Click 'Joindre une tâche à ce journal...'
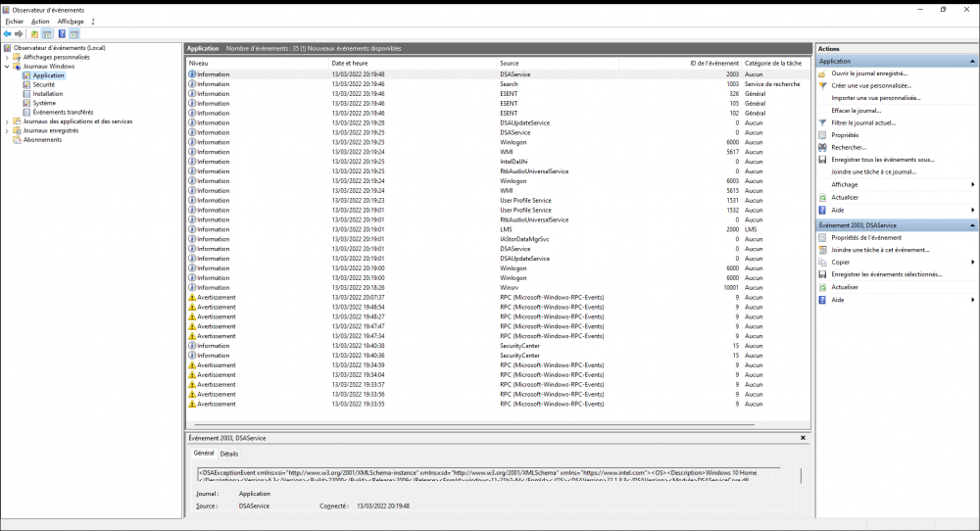The height and width of the screenshot is (531, 980). click(874, 171)
